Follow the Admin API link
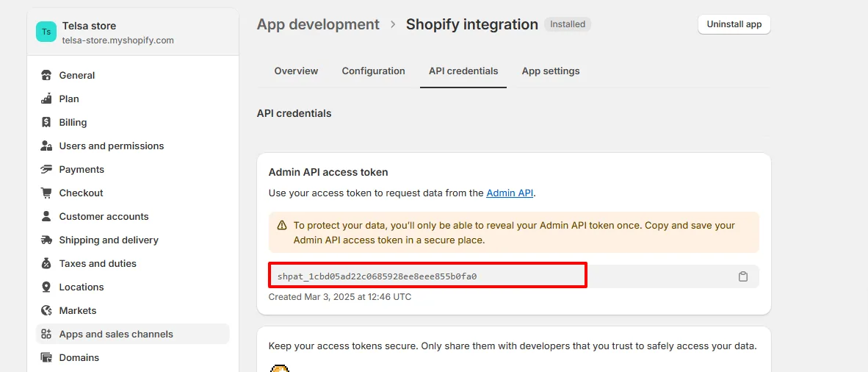 (x=510, y=193)
